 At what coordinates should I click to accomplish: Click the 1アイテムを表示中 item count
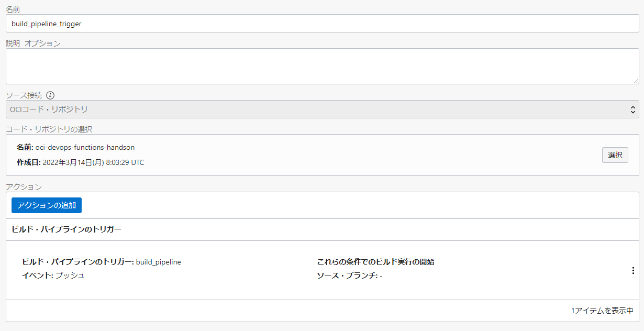point(602,311)
